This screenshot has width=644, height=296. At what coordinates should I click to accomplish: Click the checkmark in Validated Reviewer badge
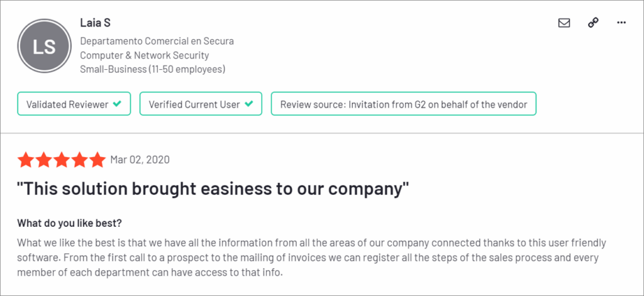pos(117,104)
